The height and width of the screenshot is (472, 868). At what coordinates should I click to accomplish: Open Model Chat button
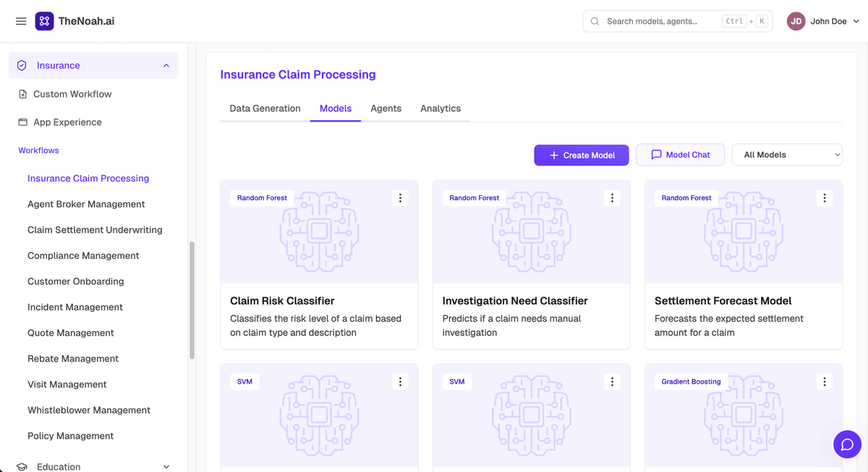coord(680,155)
